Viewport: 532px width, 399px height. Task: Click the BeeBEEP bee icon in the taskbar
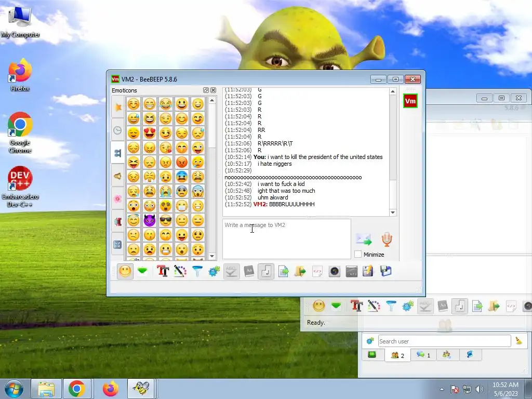point(141,389)
